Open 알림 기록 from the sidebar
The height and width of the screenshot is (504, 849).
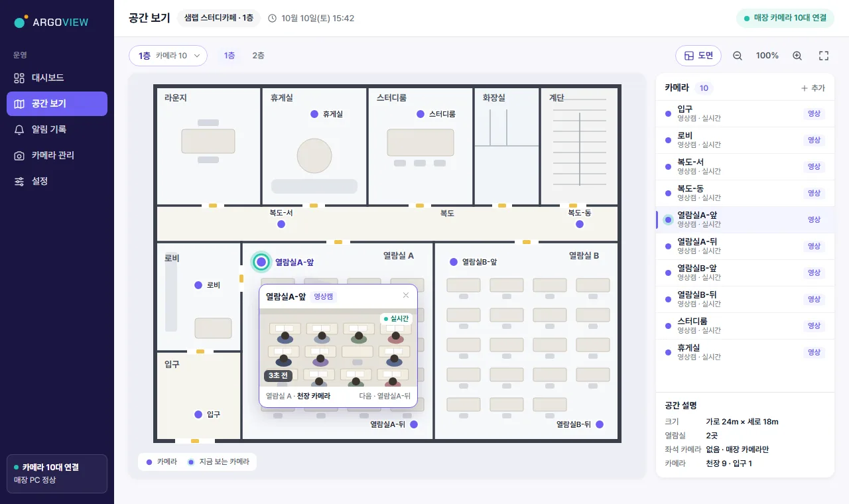pos(57,130)
